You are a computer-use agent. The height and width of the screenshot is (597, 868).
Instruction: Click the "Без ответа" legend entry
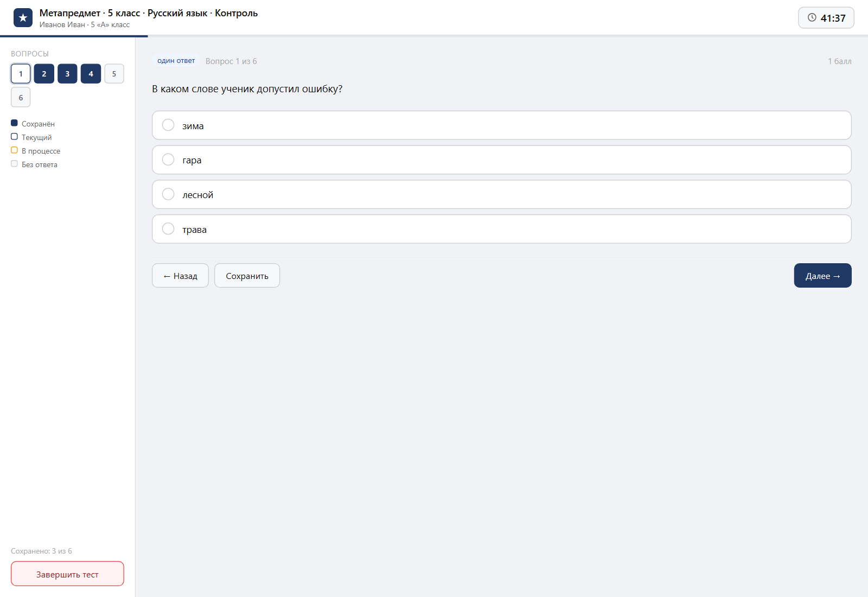(34, 164)
